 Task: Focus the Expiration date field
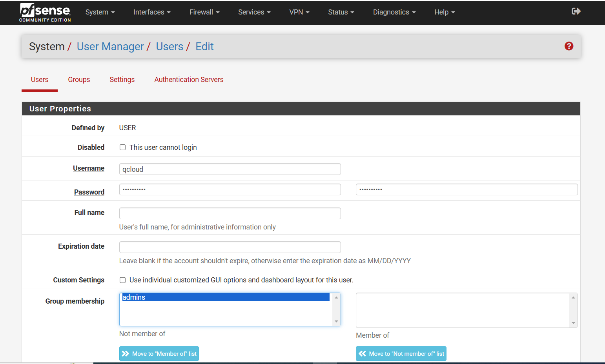coord(230,247)
